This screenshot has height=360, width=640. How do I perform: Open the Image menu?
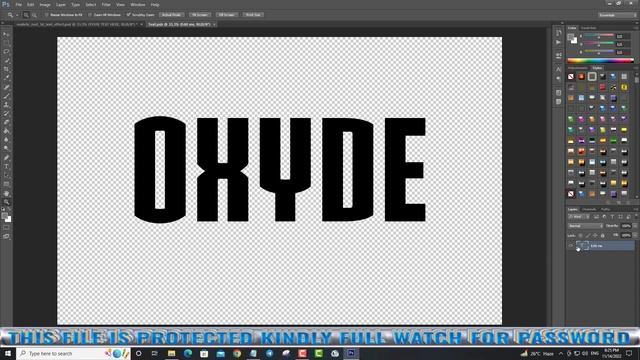tap(45, 4)
